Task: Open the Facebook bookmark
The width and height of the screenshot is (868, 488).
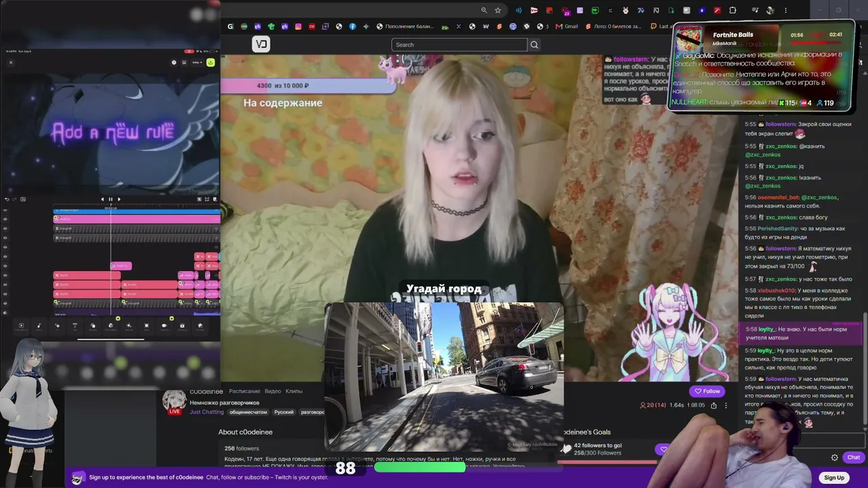Action: [x=353, y=26]
